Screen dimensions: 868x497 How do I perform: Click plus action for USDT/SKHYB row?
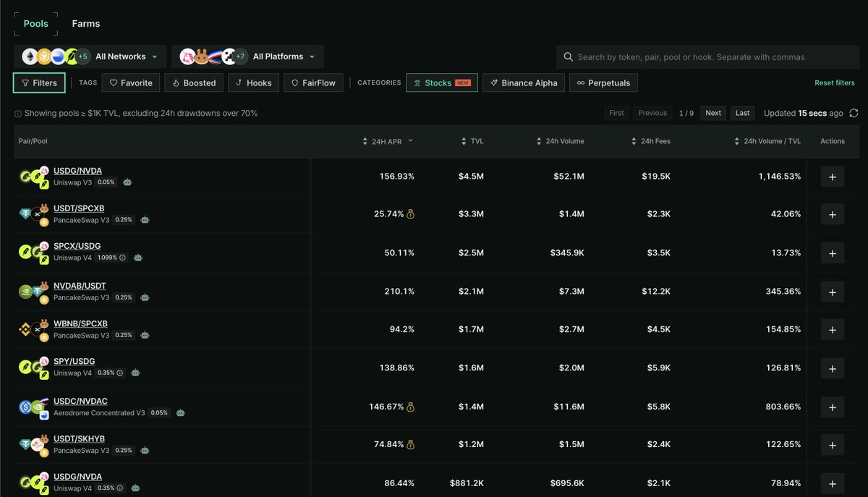coord(833,446)
